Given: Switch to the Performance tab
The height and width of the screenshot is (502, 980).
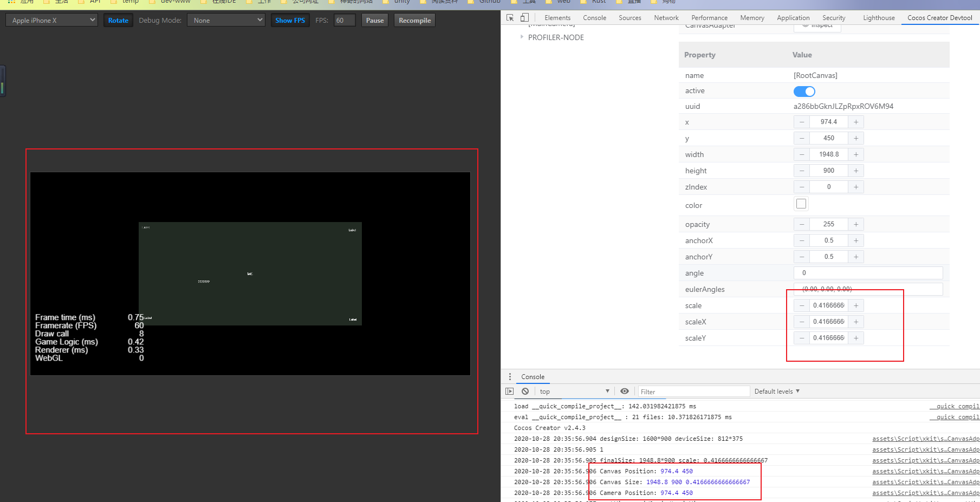Looking at the screenshot, I should click(x=710, y=18).
